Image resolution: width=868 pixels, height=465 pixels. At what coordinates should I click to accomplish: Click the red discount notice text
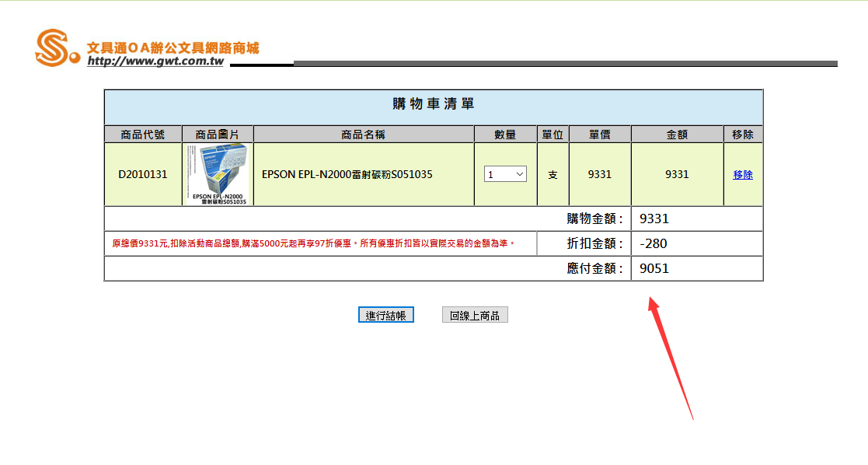pyautogui.click(x=313, y=243)
